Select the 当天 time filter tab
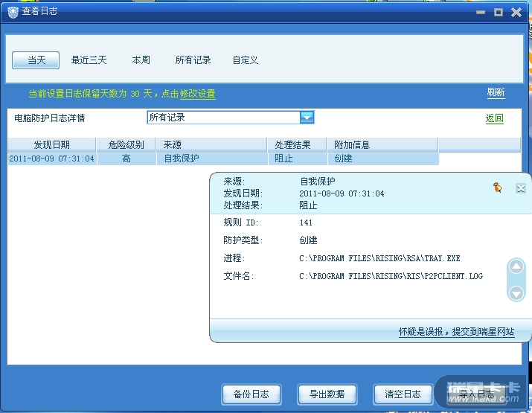 (x=36, y=60)
